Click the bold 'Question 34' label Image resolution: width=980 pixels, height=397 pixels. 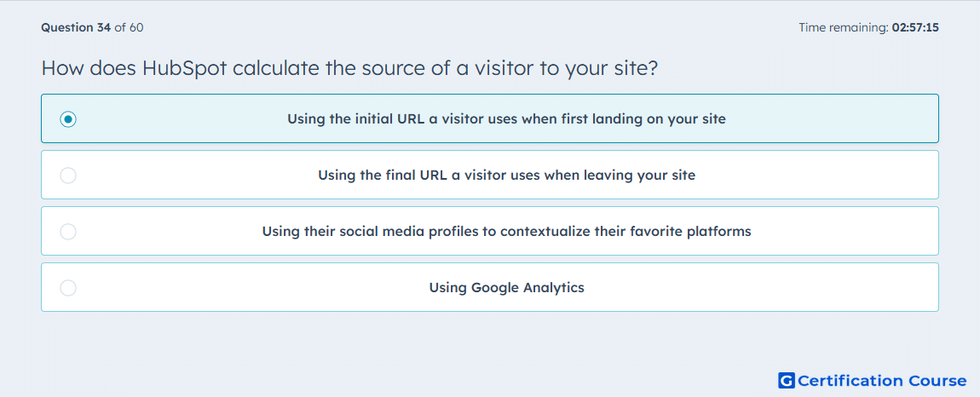click(76, 27)
